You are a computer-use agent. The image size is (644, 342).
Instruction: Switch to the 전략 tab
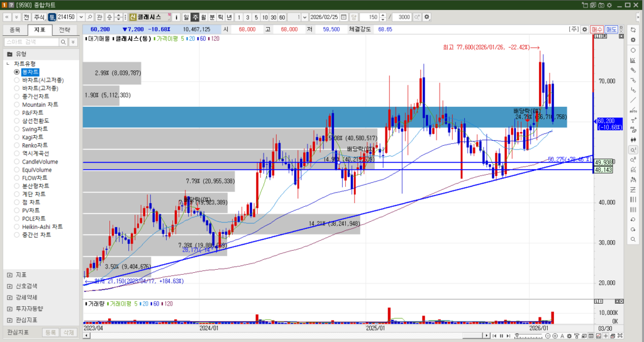[64, 29]
